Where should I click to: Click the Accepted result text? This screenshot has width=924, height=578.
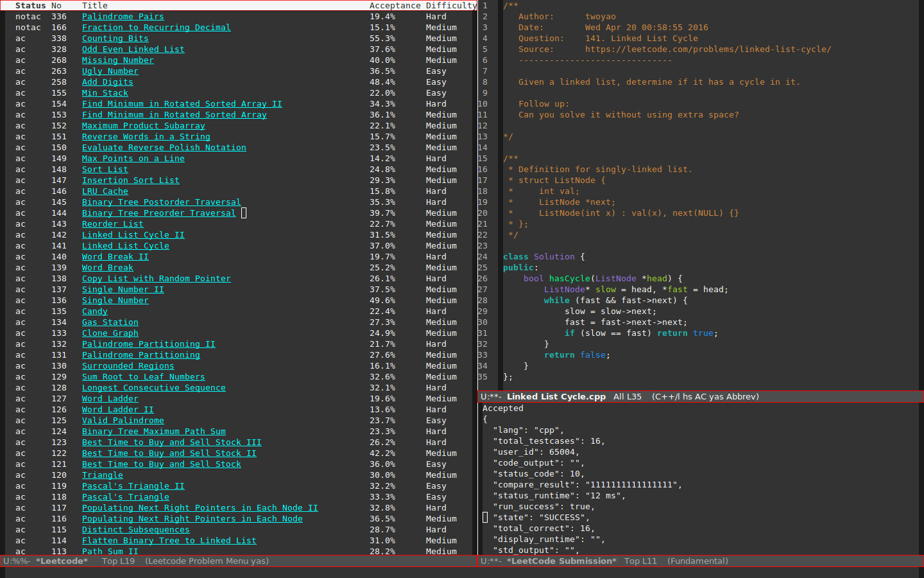(x=502, y=408)
